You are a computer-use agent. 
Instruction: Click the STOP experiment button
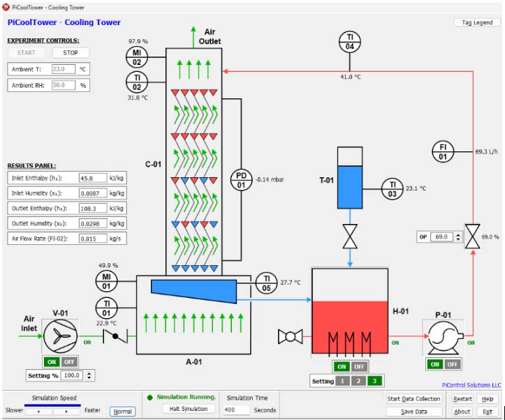point(71,53)
